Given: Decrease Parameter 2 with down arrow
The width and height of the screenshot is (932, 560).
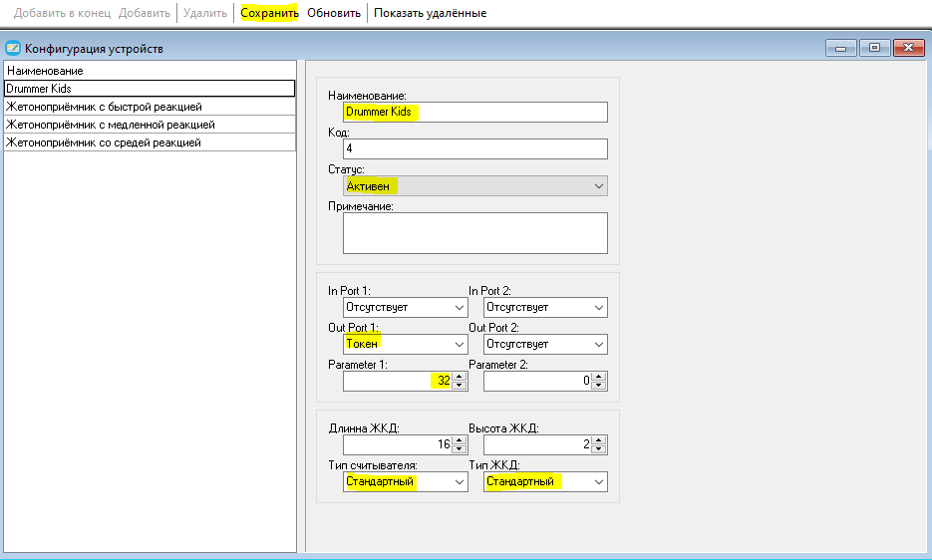Looking at the screenshot, I should (x=599, y=386).
